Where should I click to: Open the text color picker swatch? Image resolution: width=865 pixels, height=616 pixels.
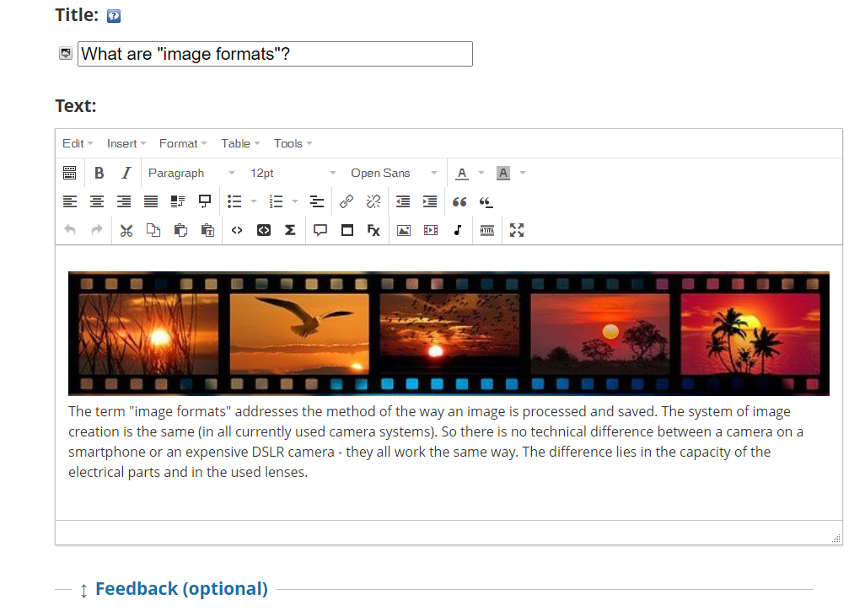(x=462, y=173)
